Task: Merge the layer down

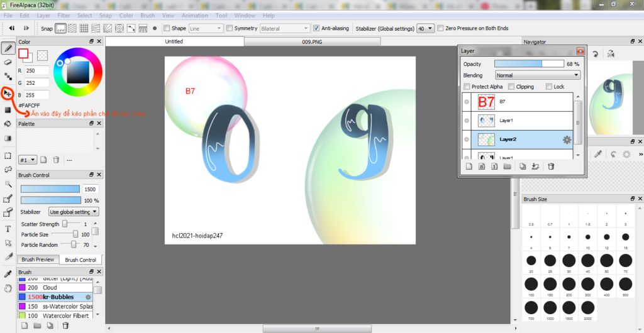Action: pyautogui.click(x=535, y=166)
